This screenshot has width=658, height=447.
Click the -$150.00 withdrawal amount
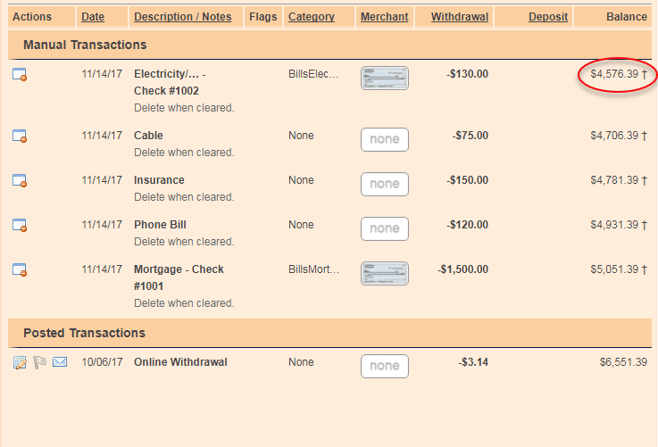click(467, 180)
